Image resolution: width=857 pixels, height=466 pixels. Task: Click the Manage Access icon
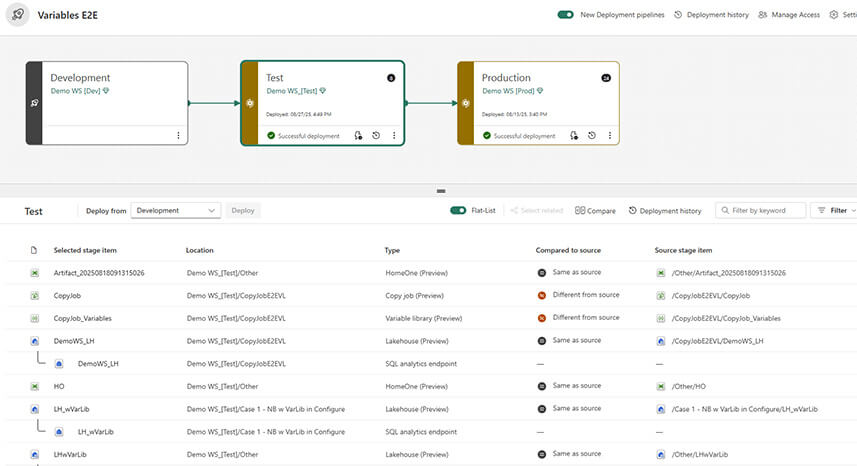coord(763,15)
